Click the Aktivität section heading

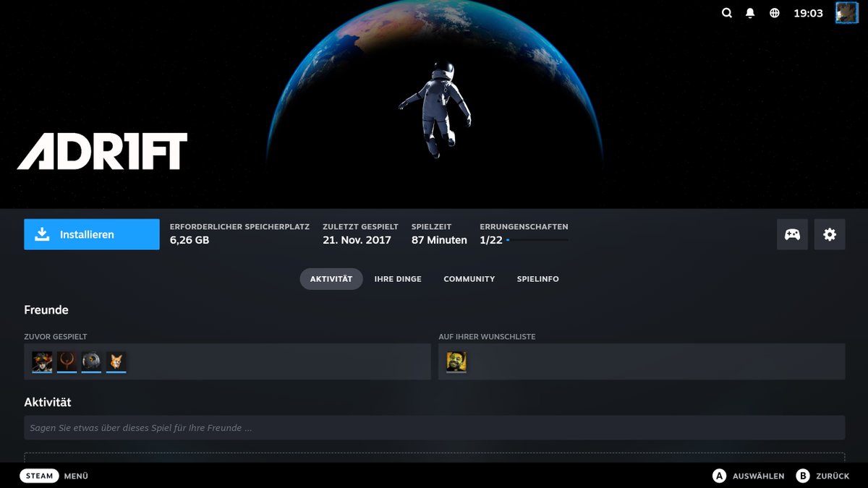pyautogui.click(x=48, y=402)
